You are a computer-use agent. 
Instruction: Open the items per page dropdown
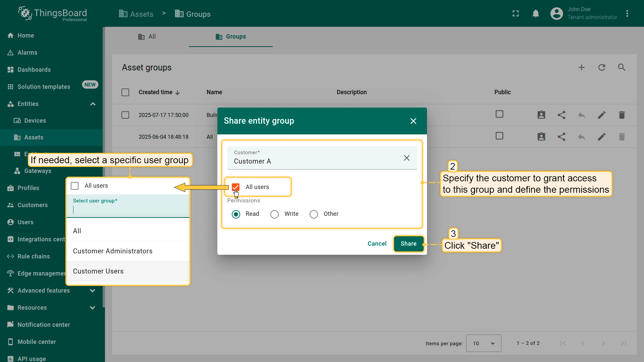[484, 343]
